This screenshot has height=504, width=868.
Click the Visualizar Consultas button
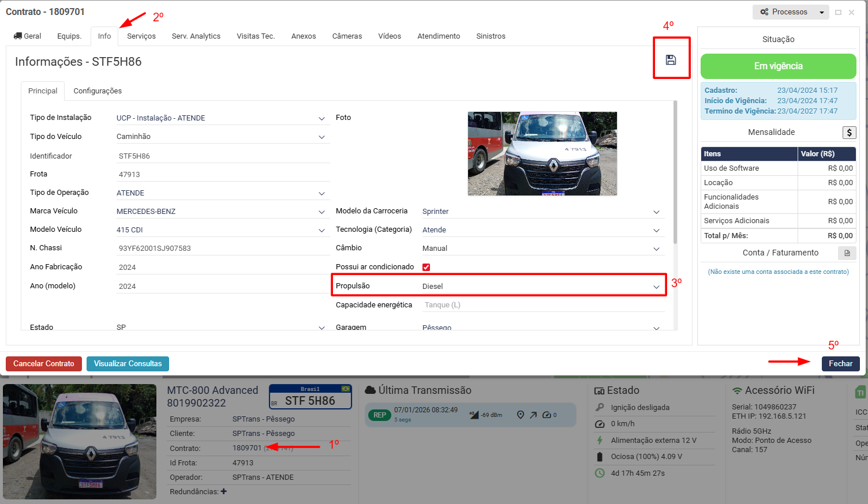128,364
